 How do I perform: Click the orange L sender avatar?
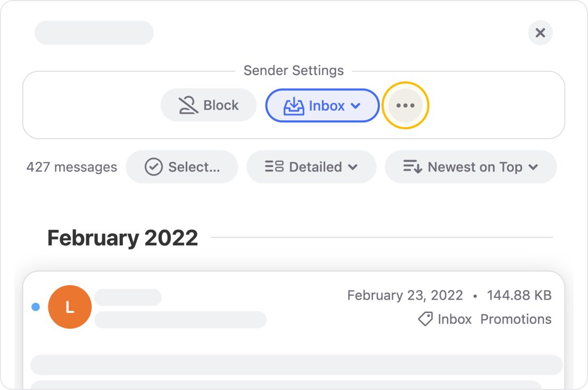click(x=70, y=306)
